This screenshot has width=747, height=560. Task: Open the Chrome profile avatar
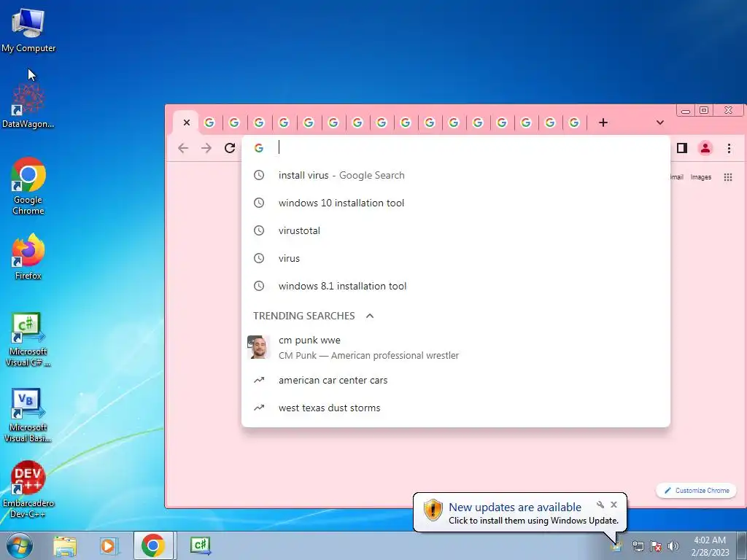(x=705, y=148)
